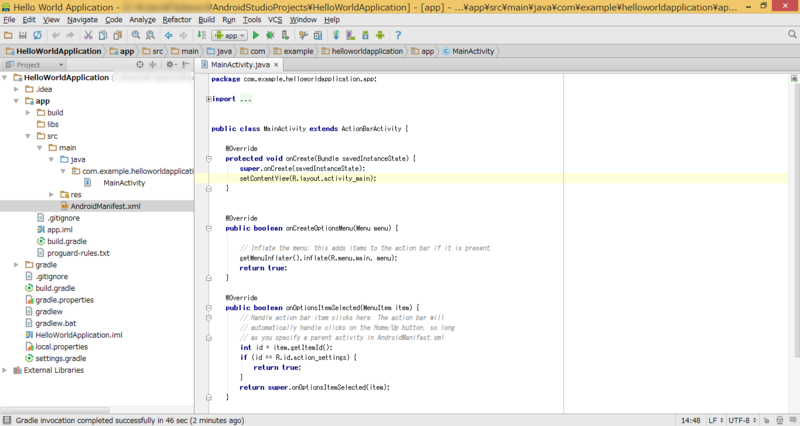Expand the build folder
Screen dimensions: 800x426
(x=28, y=113)
